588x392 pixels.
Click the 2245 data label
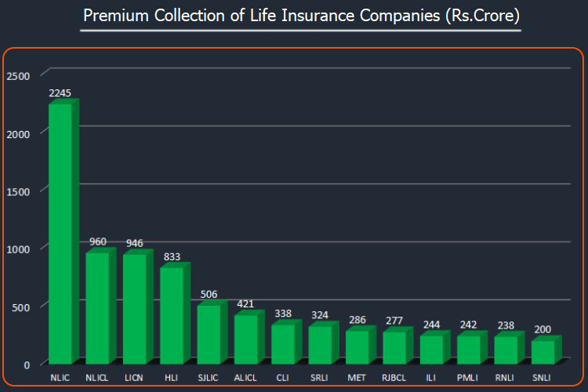tap(60, 93)
